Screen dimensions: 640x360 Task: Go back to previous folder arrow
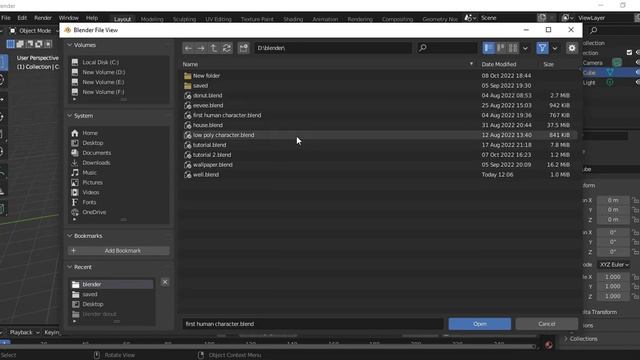tap(188, 48)
